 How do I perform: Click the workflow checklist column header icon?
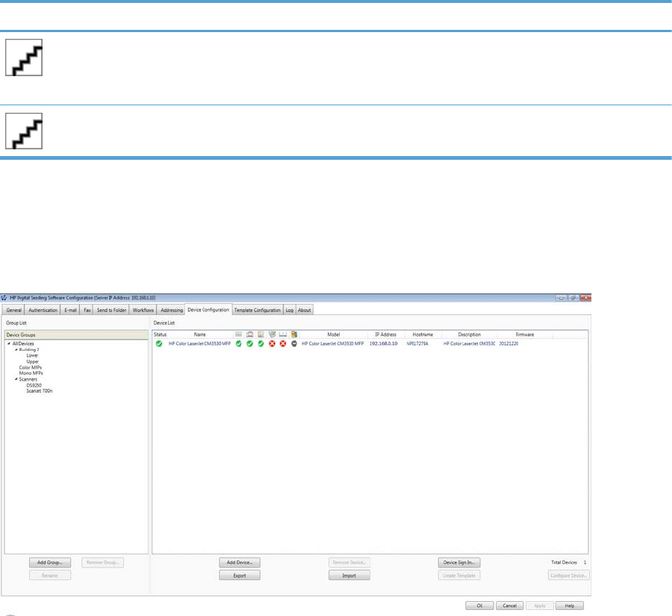(272, 335)
